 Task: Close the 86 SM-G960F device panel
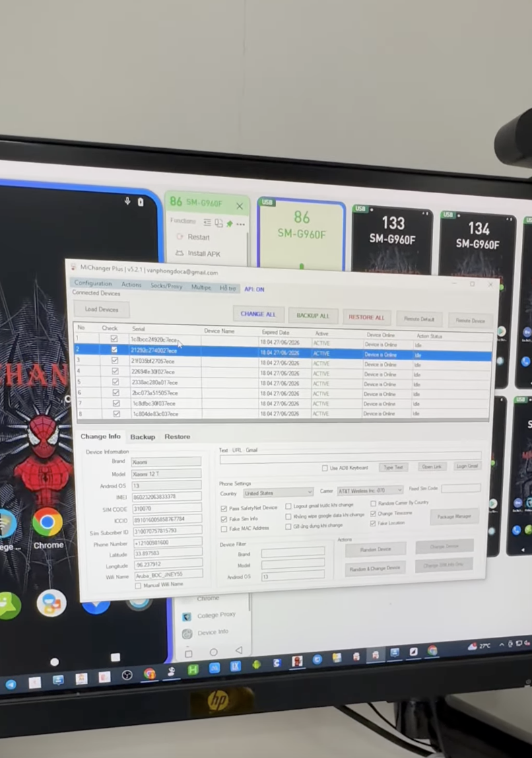pyautogui.click(x=240, y=207)
